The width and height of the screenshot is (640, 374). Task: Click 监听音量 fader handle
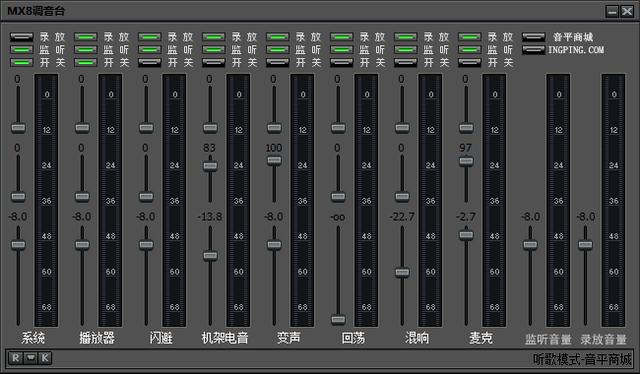[x=530, y=245]
